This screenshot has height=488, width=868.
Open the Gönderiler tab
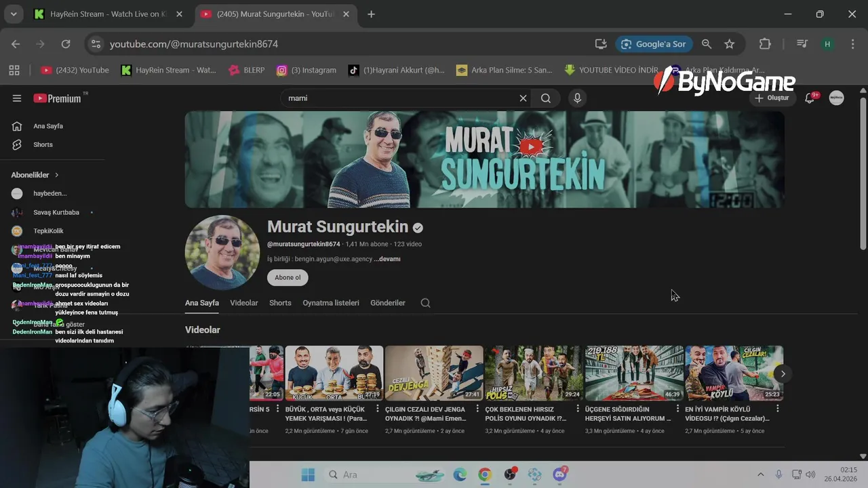click(388, 303)
